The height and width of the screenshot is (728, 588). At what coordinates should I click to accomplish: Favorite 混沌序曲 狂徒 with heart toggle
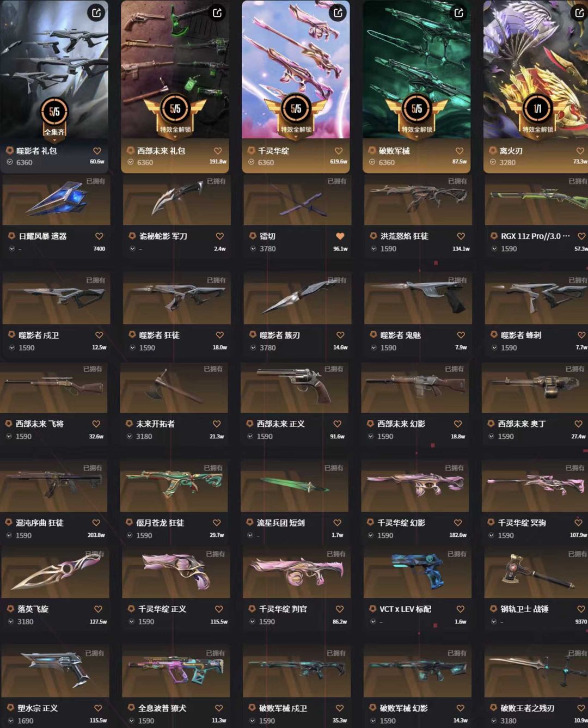(x=96, y=523)
